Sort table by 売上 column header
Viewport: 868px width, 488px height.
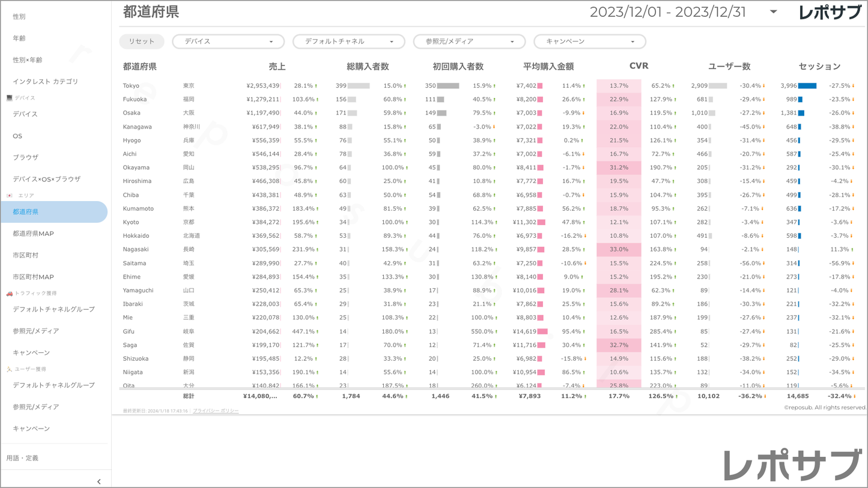(x=277, y=67)
